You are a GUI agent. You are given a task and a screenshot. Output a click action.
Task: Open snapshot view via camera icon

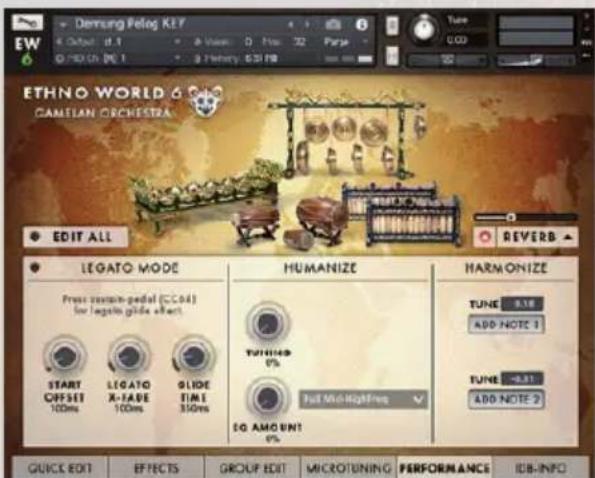(x=333, y=25)
